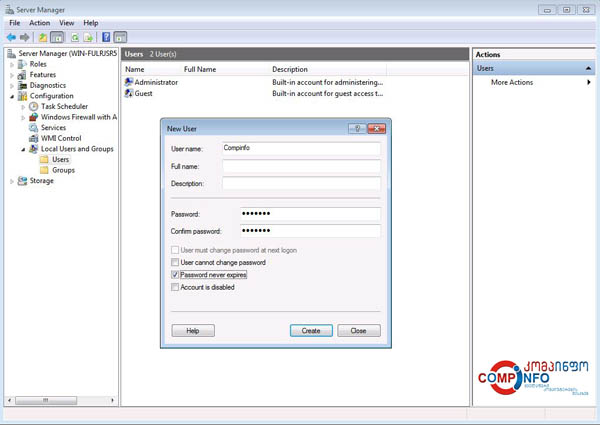Click the Confirm password input field
Screen dimensions: 600x425
310,231
